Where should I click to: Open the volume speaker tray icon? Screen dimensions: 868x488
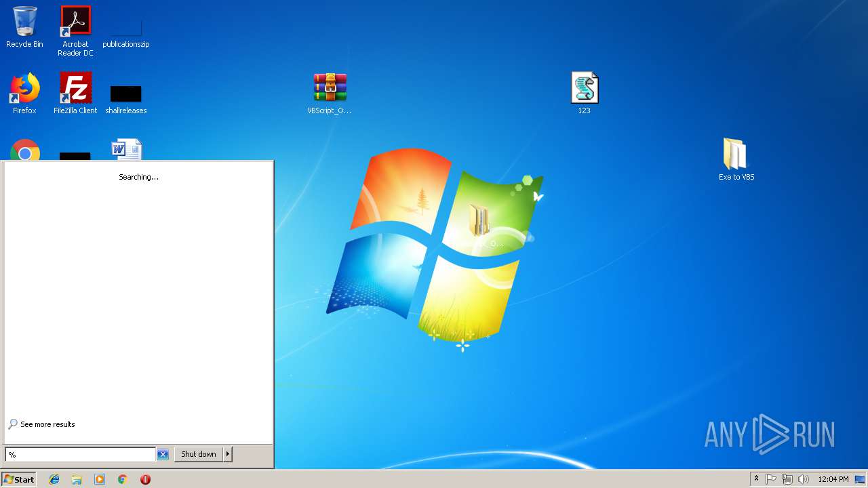(804, 479)
